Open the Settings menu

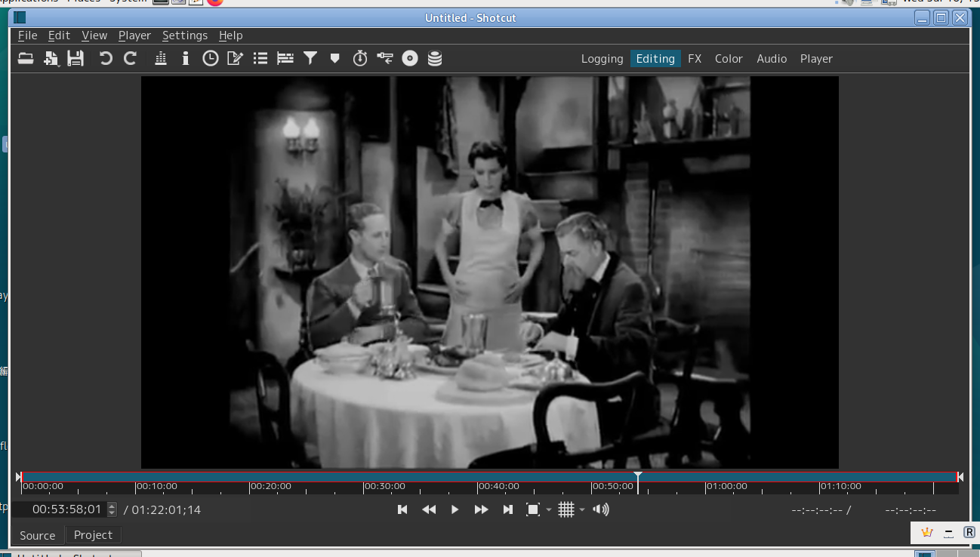pyautogui.click(x=184, y=35)
